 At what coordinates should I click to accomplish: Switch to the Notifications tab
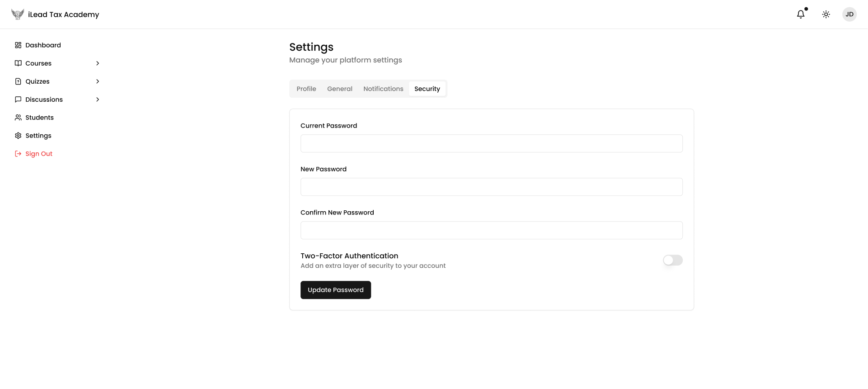(x=383, y=89)
